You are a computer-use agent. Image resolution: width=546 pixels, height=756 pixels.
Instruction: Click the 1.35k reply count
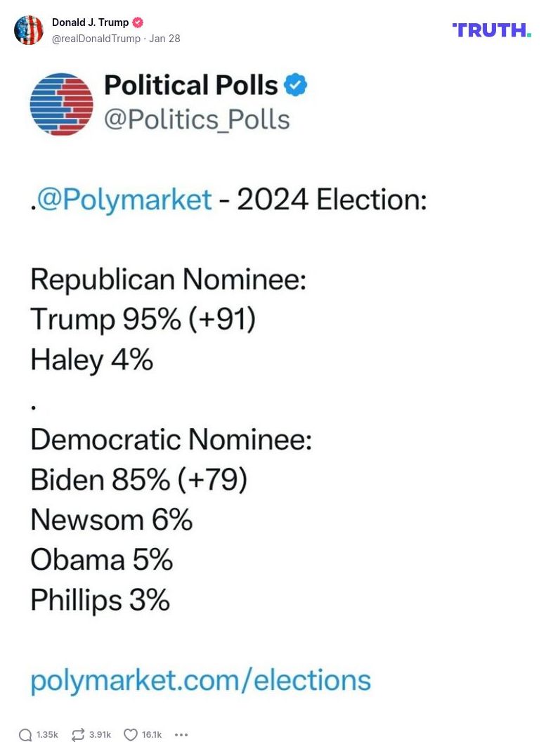[47, 735]
